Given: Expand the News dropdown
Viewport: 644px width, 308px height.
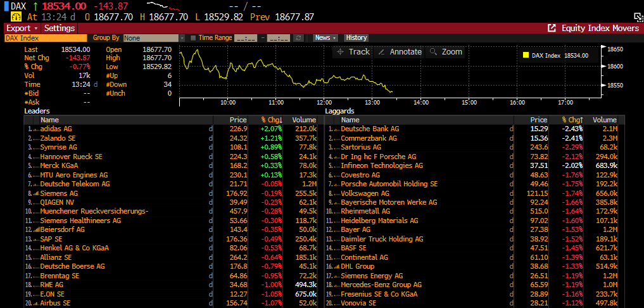Looking at the screenshot, I should (x=325, y=38).
